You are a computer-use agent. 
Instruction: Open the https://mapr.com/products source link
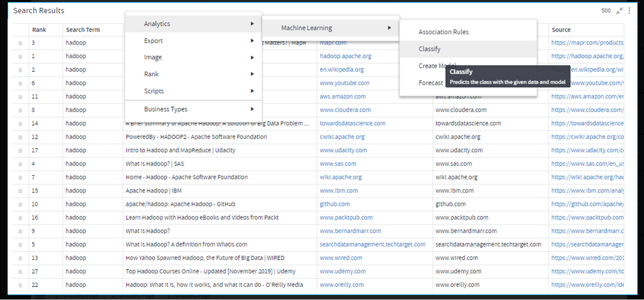point(587,43)
